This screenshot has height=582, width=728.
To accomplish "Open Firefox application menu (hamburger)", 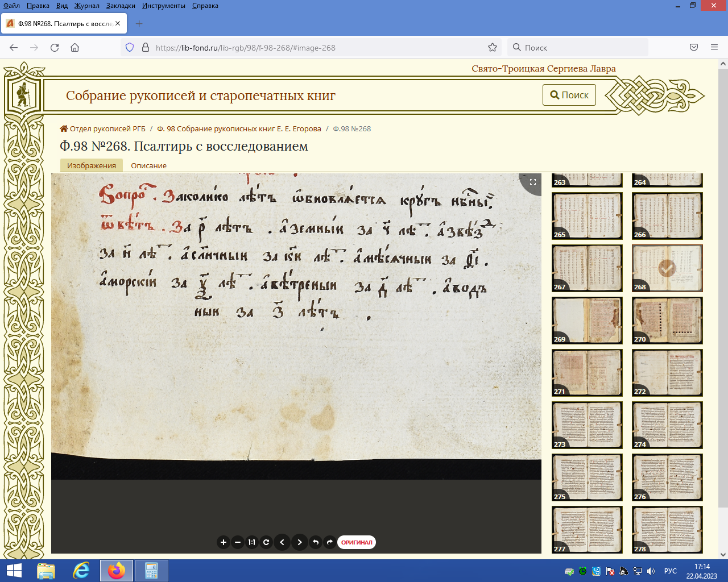I will (x=714, y=48).
